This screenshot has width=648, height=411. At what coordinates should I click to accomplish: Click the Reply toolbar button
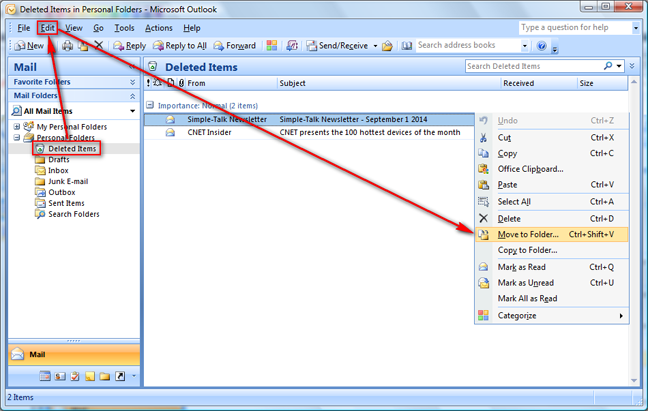click(129, 46)
